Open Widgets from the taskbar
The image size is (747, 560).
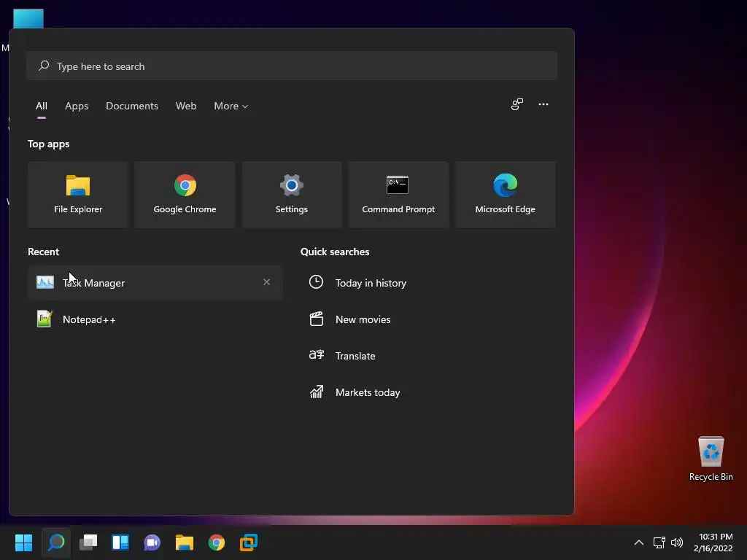[x=120, y=542]
